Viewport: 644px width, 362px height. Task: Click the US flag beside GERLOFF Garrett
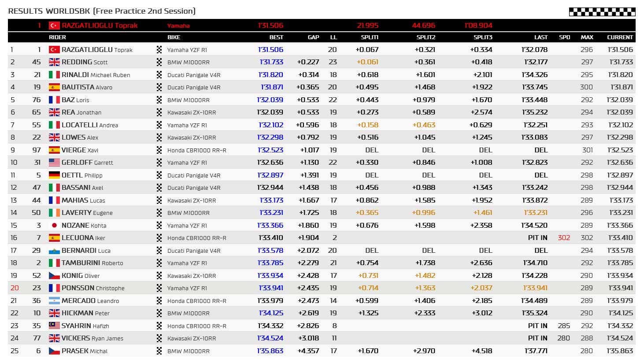coord(54,163)
